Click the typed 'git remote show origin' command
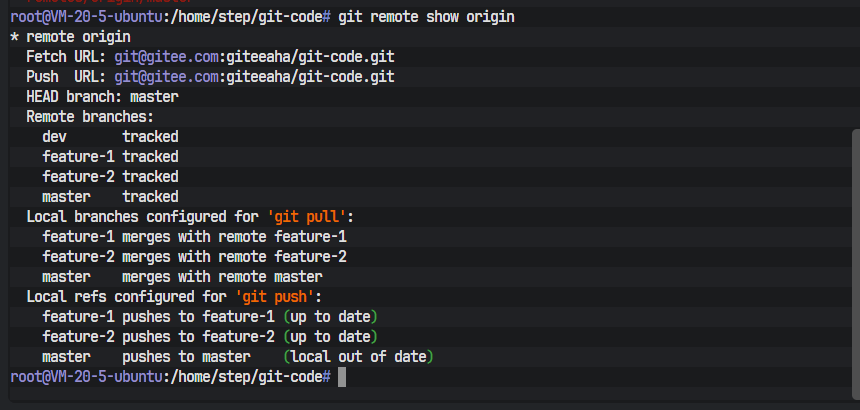Screen dimensions: 860x410 click(428, 17)
